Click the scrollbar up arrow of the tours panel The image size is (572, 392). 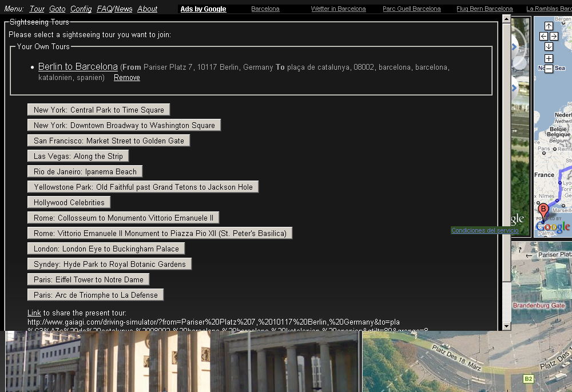click(506, 19)
